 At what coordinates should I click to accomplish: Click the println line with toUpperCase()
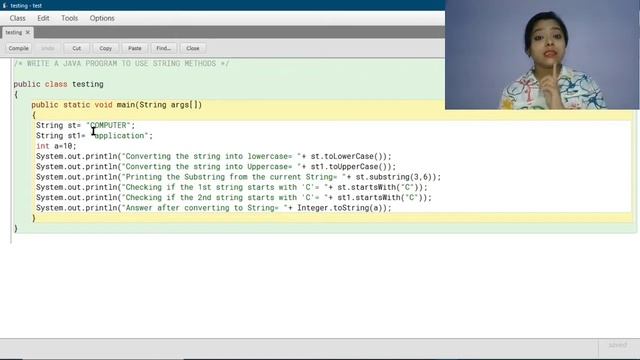point(216,167)
